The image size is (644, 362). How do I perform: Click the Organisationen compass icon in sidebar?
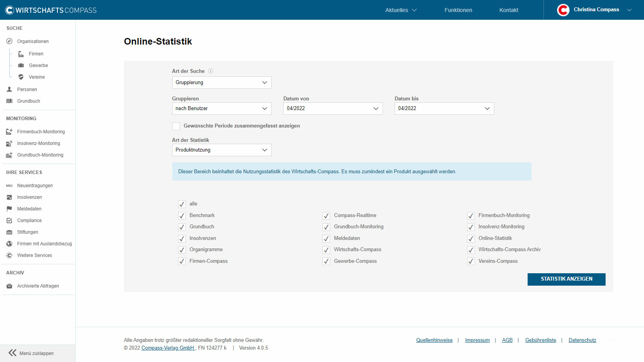(9, 41)
